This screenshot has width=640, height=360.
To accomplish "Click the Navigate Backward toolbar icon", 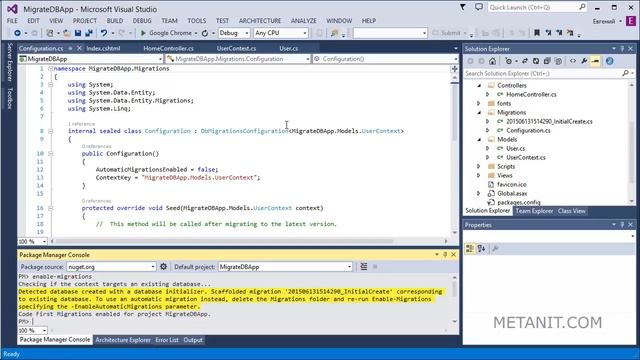I will coord(17,33).
